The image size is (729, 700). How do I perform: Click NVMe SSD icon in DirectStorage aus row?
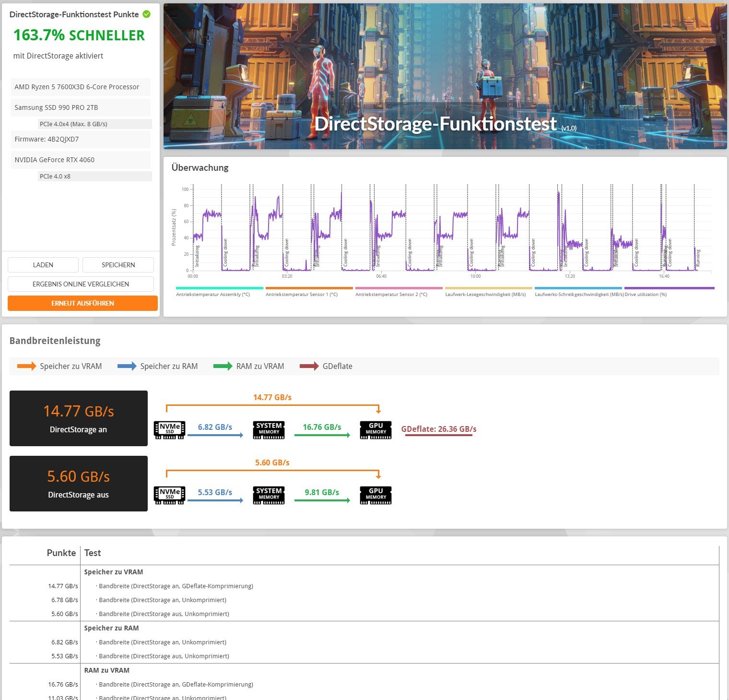point(170,495)
